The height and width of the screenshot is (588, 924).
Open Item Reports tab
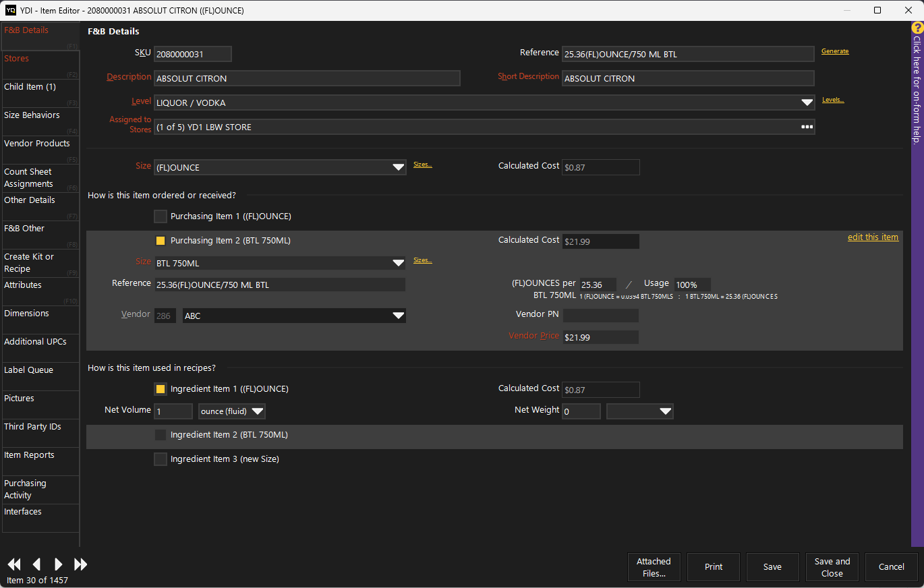(40, 461)
